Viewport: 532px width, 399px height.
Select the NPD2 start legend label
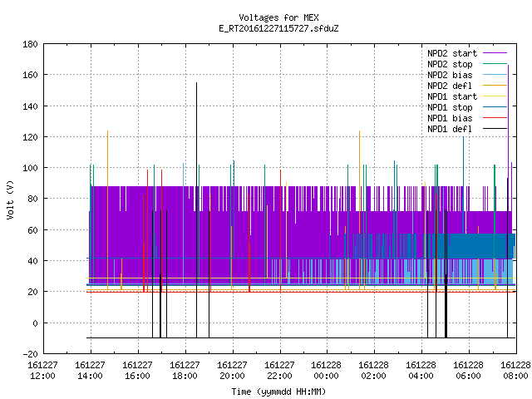[452, 53]
